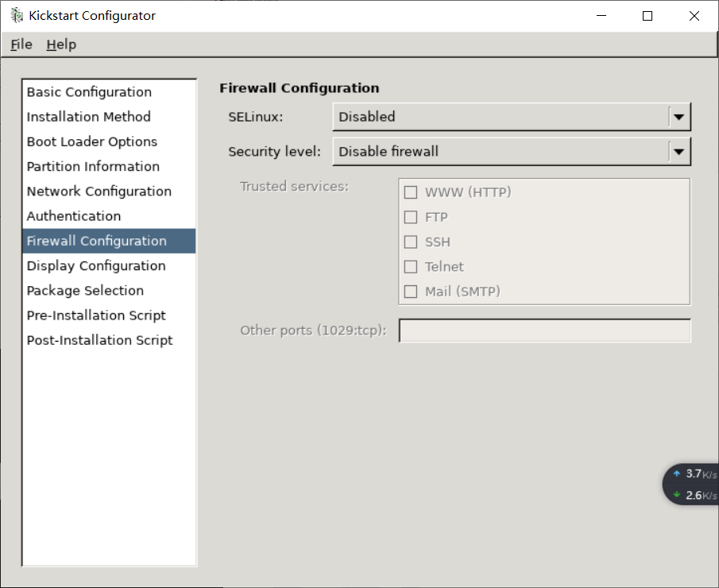Tick the Telnet checkbox
This screenshot has width=719, height=588.
pyautogui.click(x=411, y=267)
